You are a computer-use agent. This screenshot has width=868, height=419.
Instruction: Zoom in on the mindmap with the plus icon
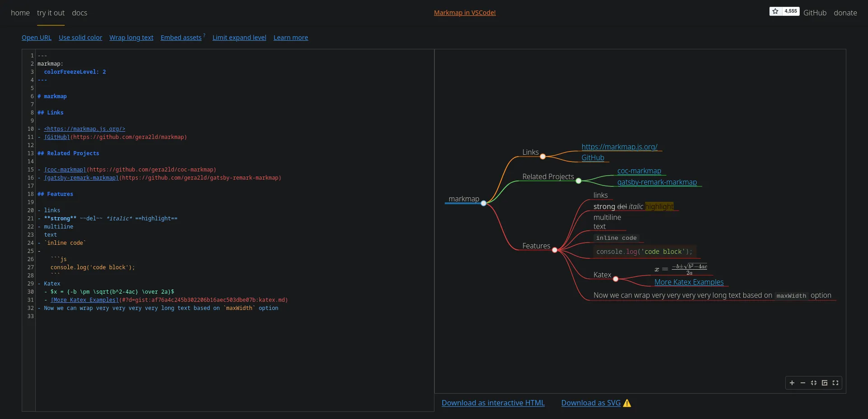(x=792, y=383)
